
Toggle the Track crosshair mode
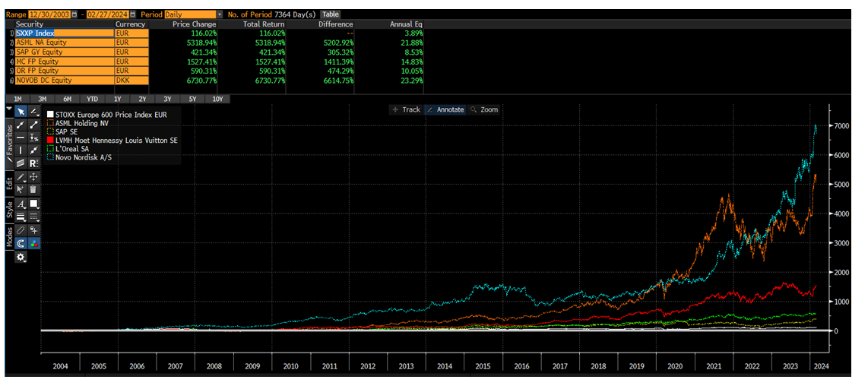[x=406, y=109]
